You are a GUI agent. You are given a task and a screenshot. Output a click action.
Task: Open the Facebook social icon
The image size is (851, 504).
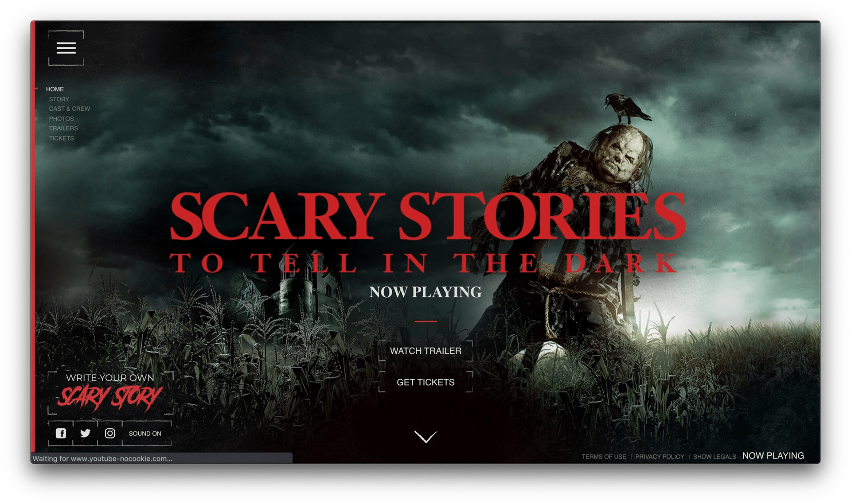coord(61,433)
